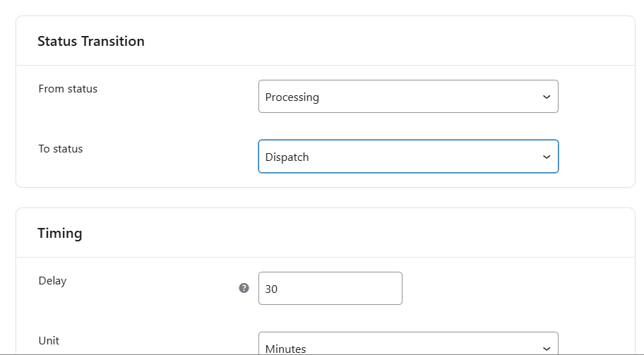Click the value 30 in Delay
This screenshot has width=644, height=355.
(x=272, y=289)
